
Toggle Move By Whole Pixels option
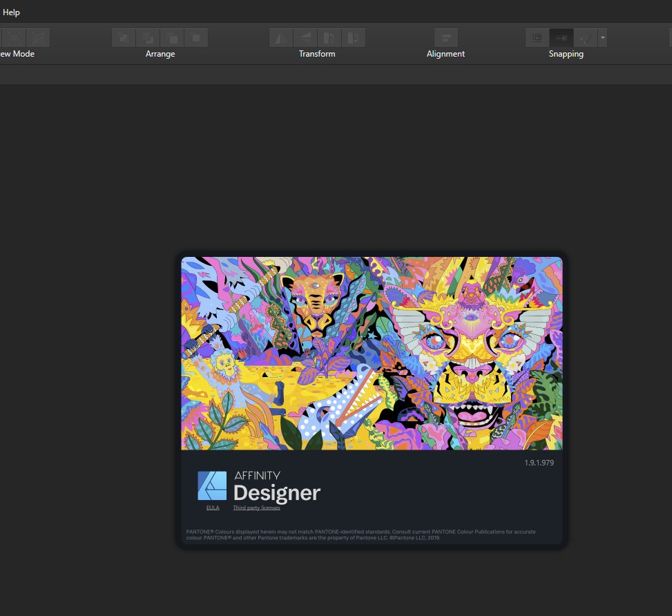pyautogui.click(x=561, y=37)
